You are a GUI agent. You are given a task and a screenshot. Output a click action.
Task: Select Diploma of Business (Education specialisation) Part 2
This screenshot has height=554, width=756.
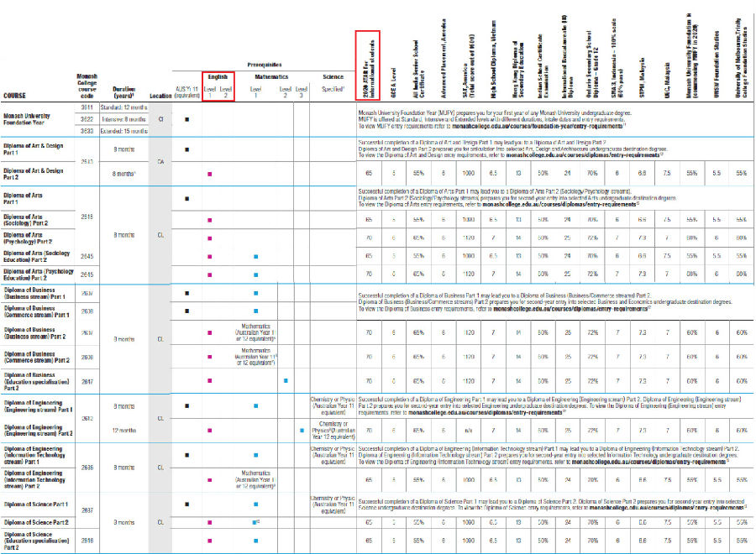(x=36, y=381)
